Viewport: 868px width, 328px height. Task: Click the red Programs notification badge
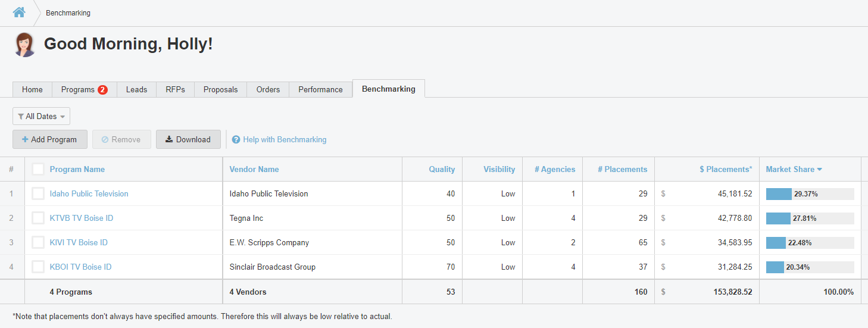102,89
